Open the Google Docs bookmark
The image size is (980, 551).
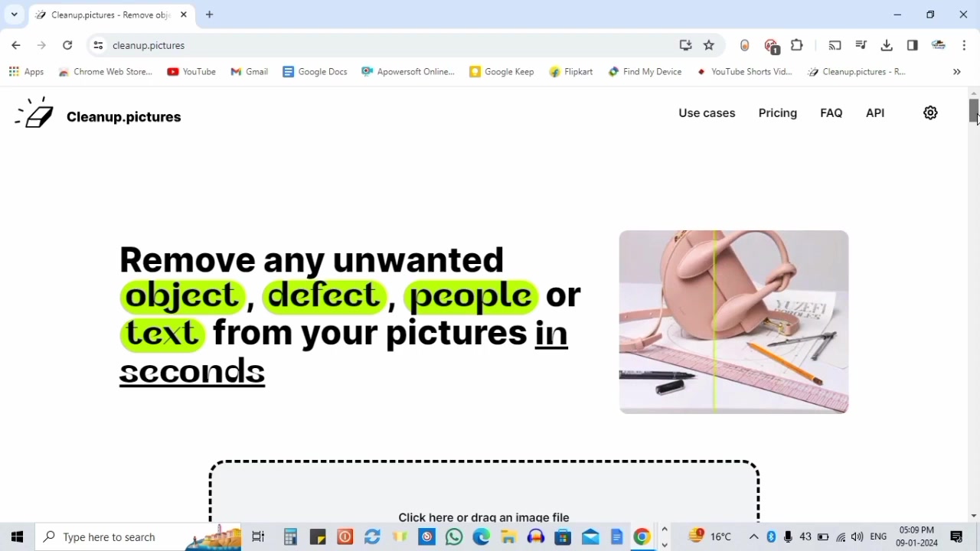click(315, 71)
